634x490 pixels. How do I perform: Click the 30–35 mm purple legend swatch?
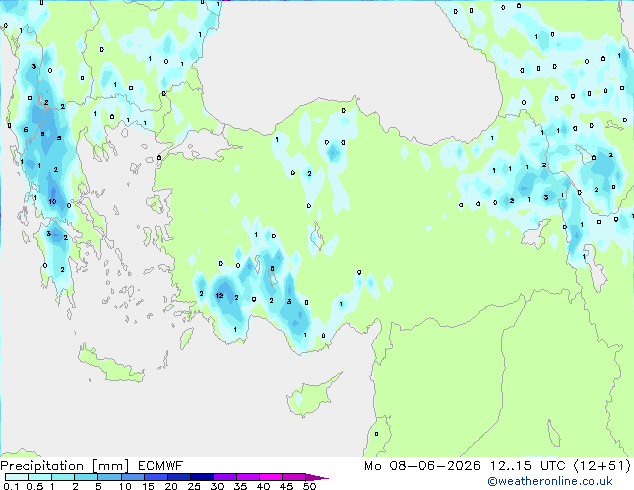click(x=224, y=477)
